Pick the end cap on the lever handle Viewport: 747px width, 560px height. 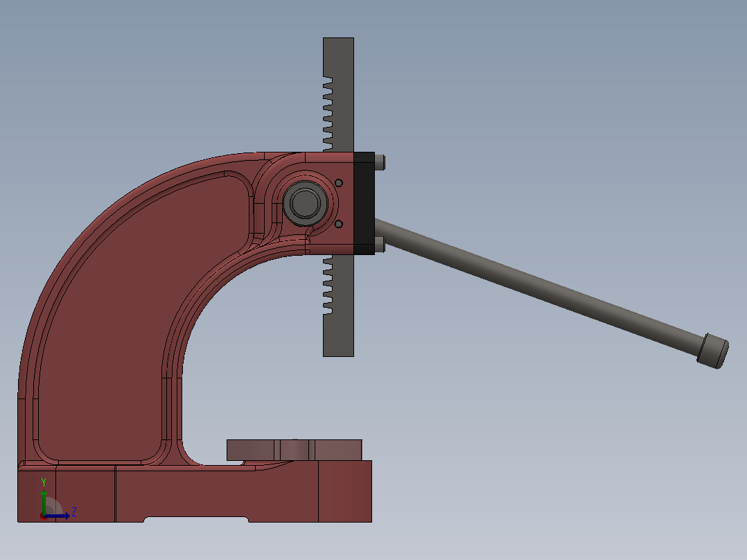[712, 351]
